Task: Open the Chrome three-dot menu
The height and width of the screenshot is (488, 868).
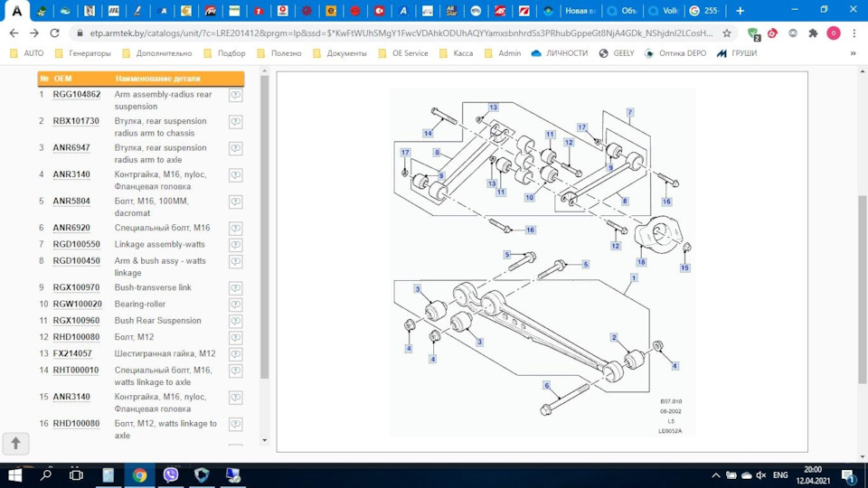Action: coord(853,33)
